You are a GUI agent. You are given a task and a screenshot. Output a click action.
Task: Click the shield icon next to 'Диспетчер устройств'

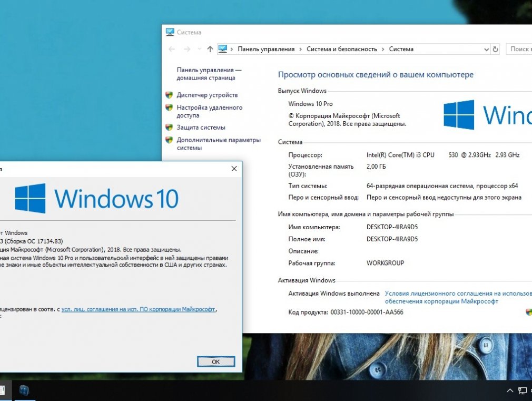[169, 95]
